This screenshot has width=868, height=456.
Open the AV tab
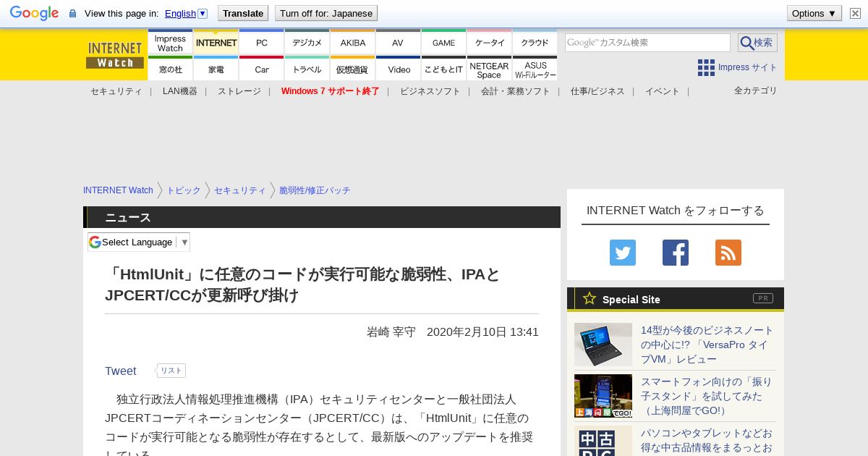click(x=398, y=43)
